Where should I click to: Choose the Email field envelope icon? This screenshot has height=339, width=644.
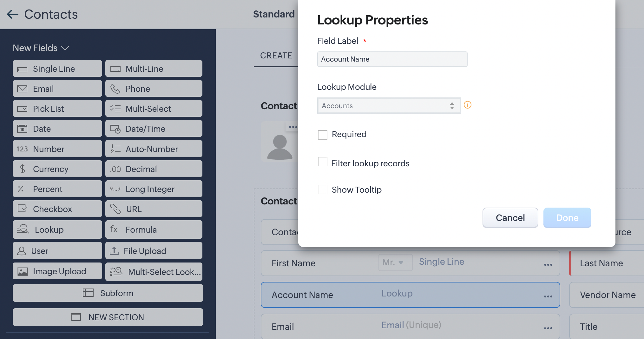click(22, 89)
